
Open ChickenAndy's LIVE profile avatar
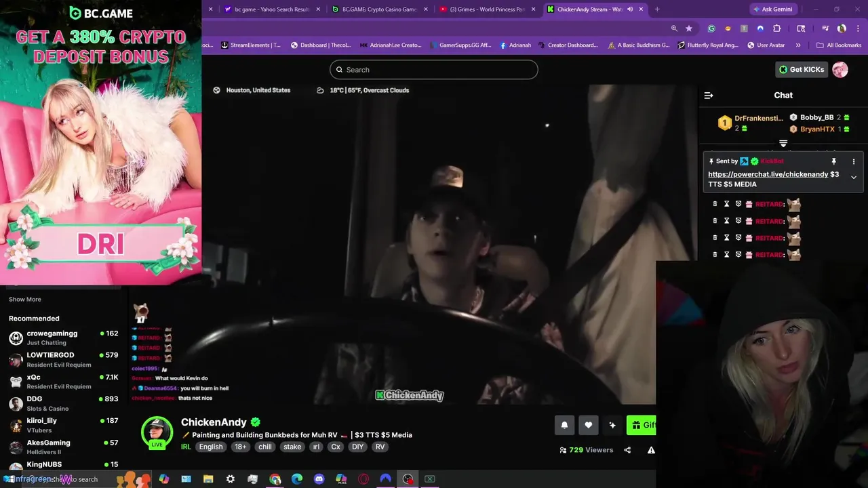pos(157,433)
